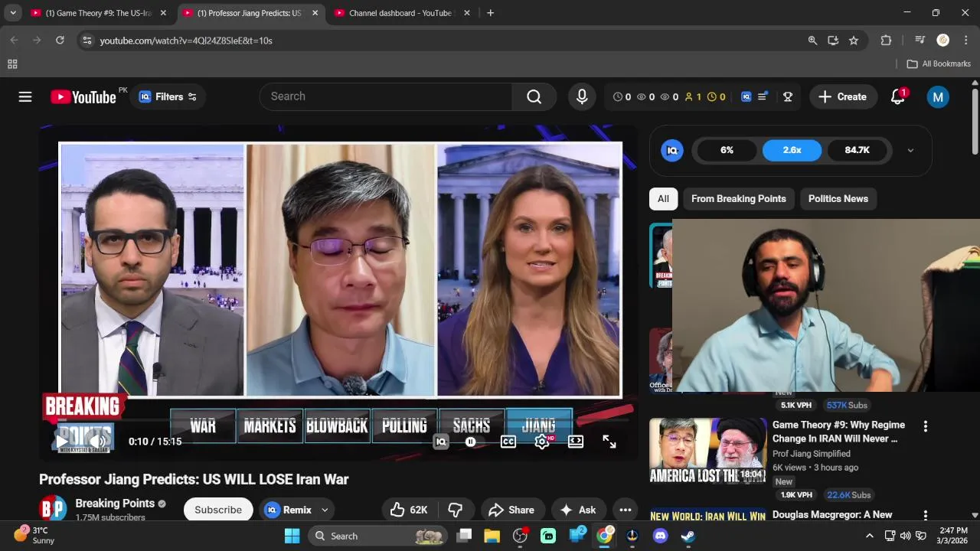Open the tab search dropdown
The height and width of the screenshot is (551, 980).
click(13, 13)
